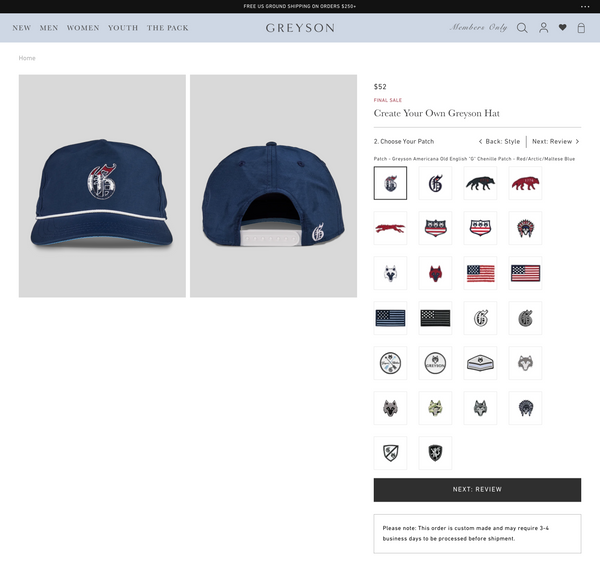The image size is (600, 570).
Task: Open THE PACK navigation menu
Action: 168,28
